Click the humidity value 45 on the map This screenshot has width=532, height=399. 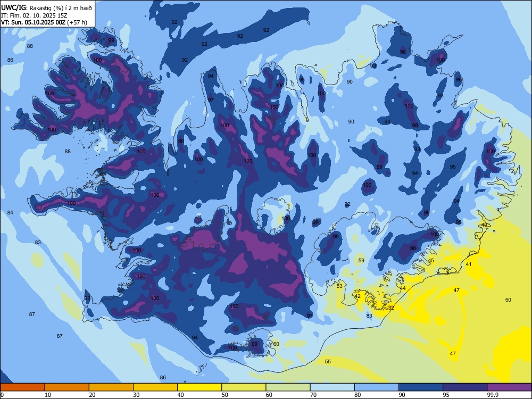[x=431, y=261]
